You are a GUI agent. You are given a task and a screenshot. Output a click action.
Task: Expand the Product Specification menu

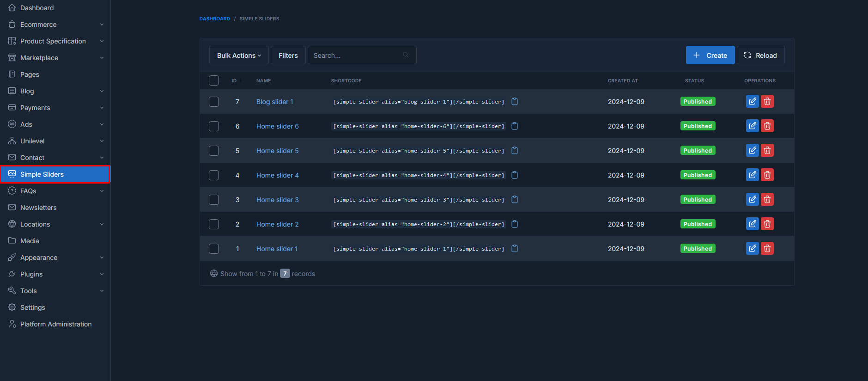(55, 41)
